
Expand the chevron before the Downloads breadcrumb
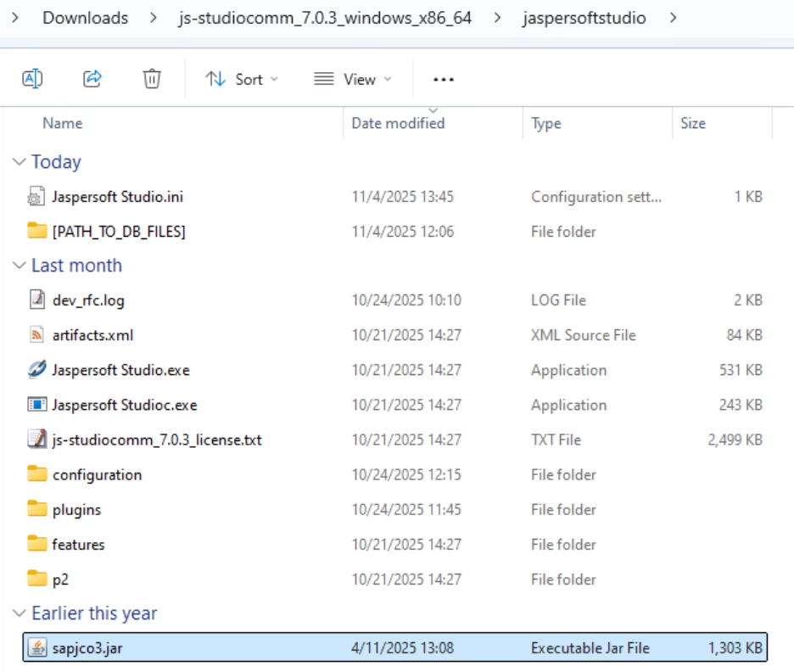[15, 18]
